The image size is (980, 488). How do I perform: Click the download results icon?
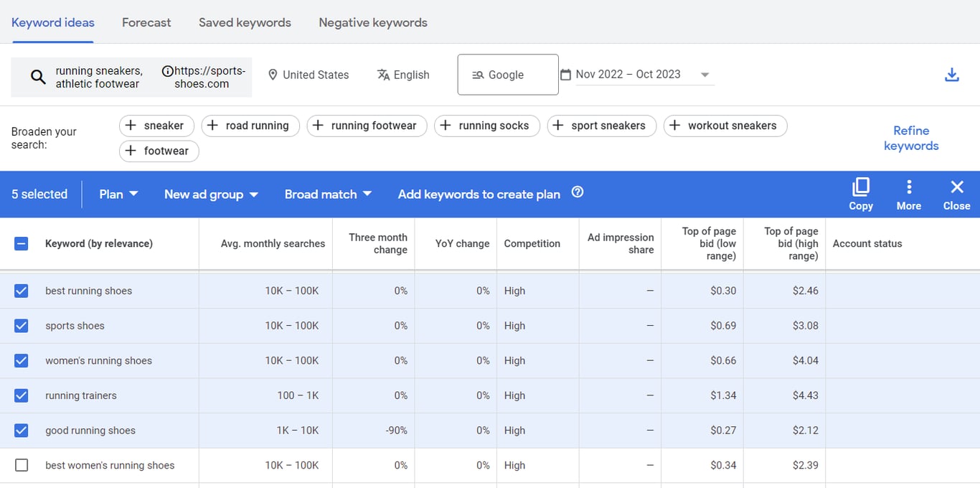(952, 75)
